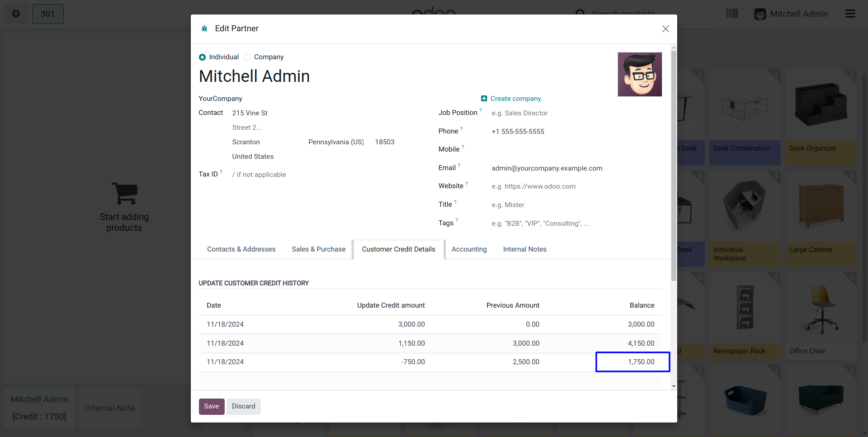
Task: Click the add new order plus icon
Action: coord(16,14)
